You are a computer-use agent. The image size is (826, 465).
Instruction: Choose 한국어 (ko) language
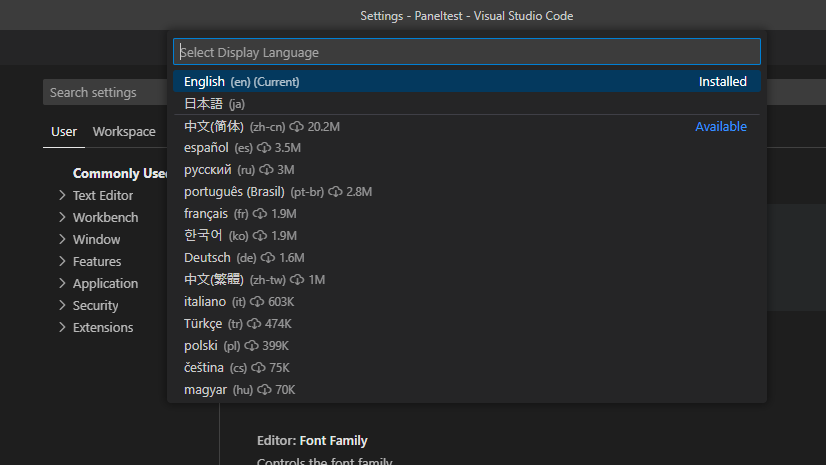pyautogui.click(x=467, y=236)
